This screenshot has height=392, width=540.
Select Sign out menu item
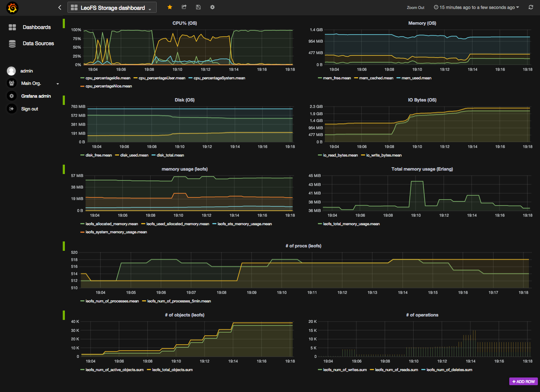tap(29, 109)
